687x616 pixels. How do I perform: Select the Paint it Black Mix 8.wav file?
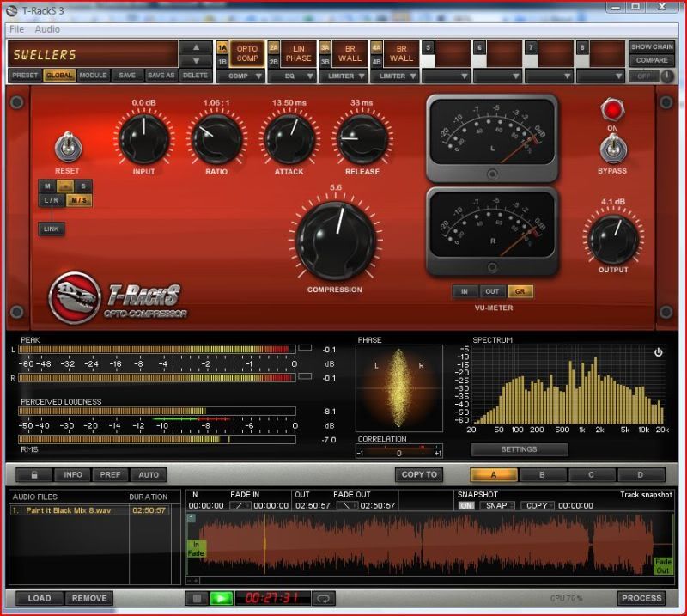91,510
